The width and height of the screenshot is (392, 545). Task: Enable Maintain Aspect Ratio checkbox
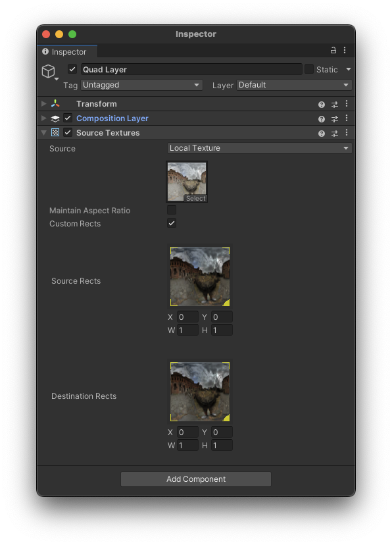tap(172, 210)
